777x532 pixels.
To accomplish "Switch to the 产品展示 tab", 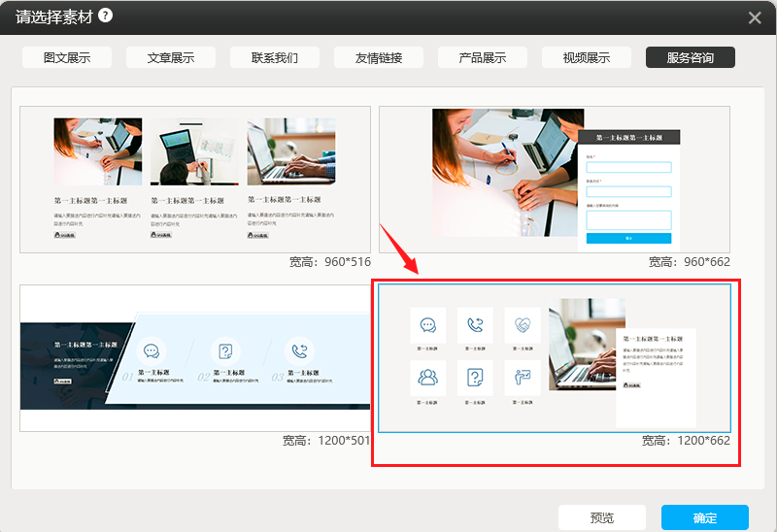I will pos(483,57).
